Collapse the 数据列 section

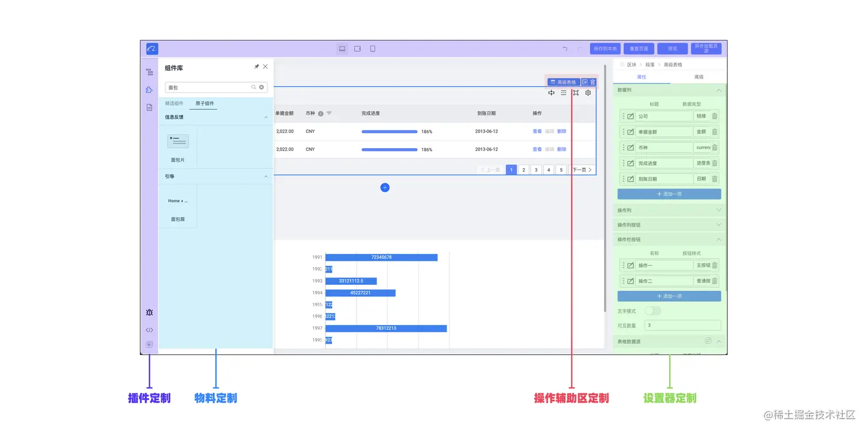click(718, 90)
